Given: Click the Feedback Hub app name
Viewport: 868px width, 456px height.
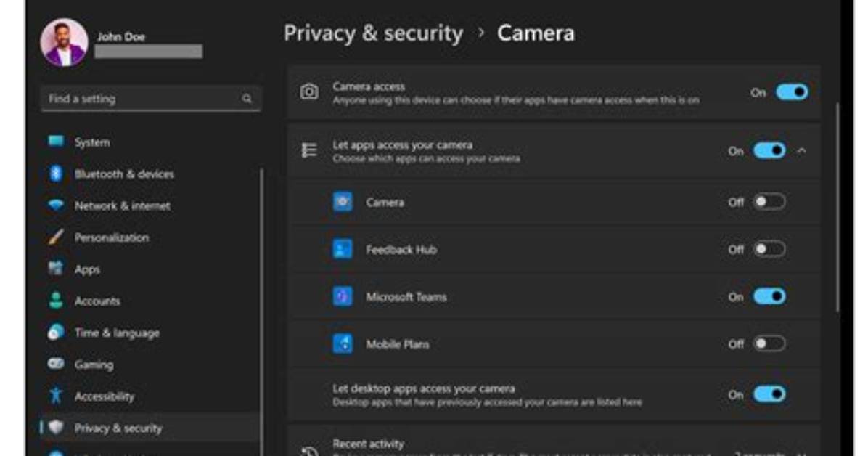Looking at the screenshot, I should point(401,249).
